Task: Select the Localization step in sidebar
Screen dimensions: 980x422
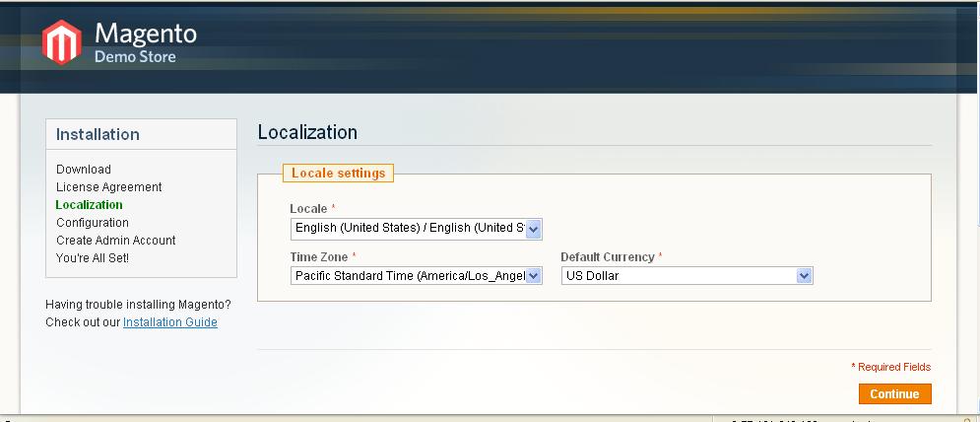Action: click(x=89, y=205)
